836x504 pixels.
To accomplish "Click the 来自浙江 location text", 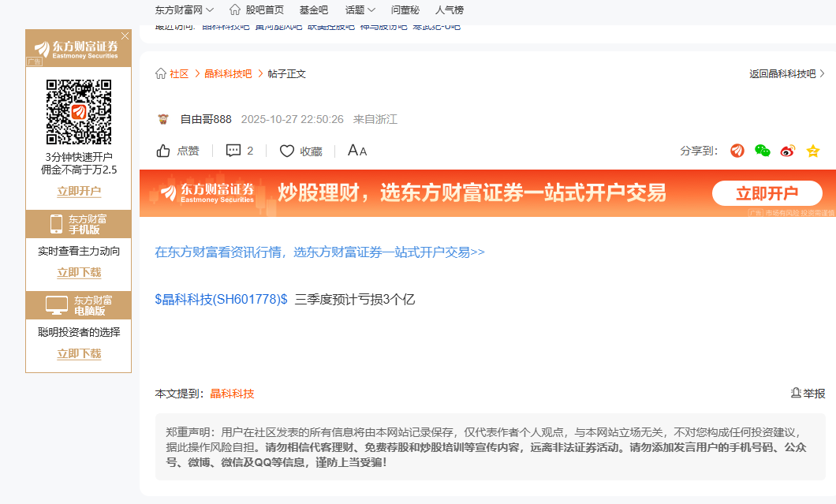I will pyautogui.click(x=375, y=119).
